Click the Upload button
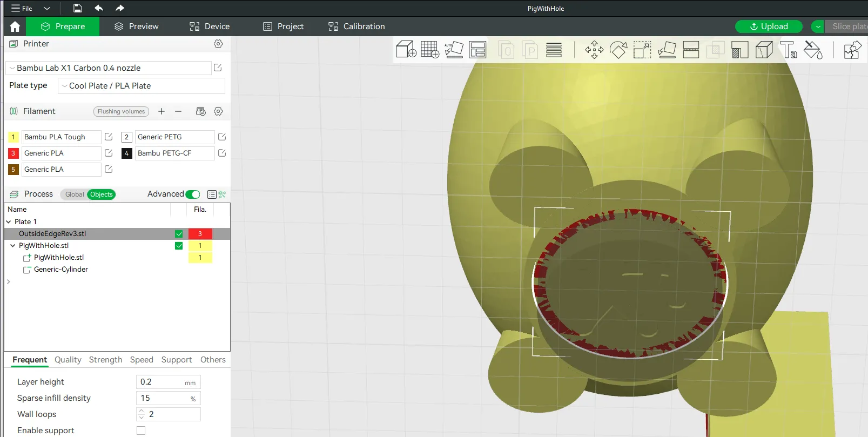This screenshot has width=868, height=437. point(768,26)
